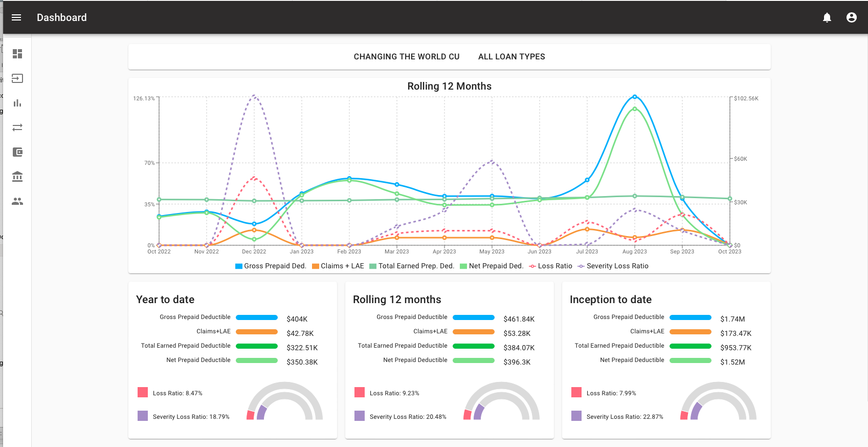Click Year to date Loss Ratio red swatch
This screenshot has height=447, width=868.
[143, 392]
